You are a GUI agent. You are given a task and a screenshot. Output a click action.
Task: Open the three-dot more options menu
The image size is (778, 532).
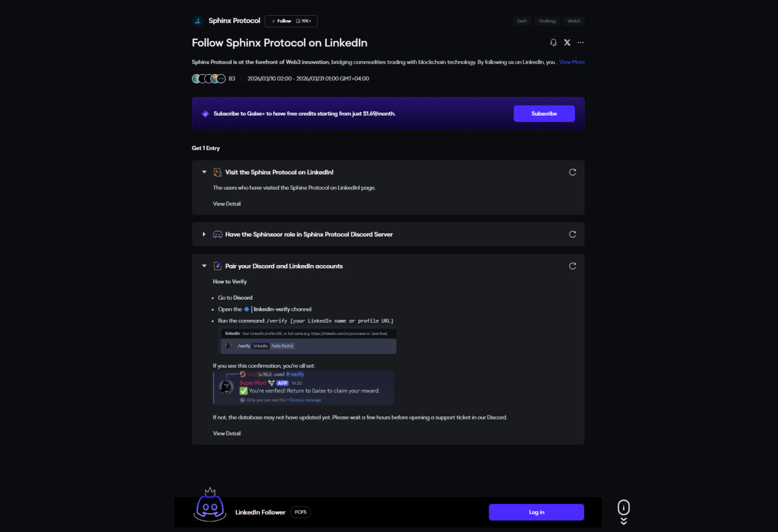[580, 43]
